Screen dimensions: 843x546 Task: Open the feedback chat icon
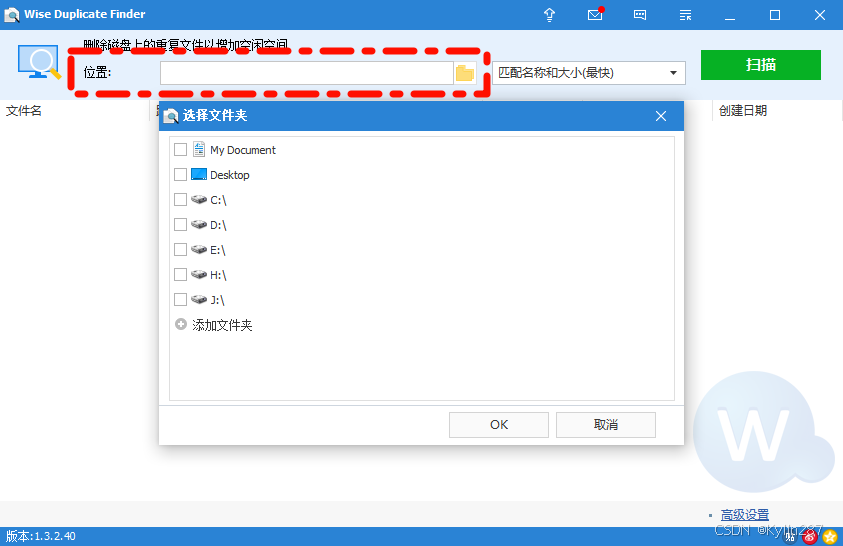tap(640, 15)
